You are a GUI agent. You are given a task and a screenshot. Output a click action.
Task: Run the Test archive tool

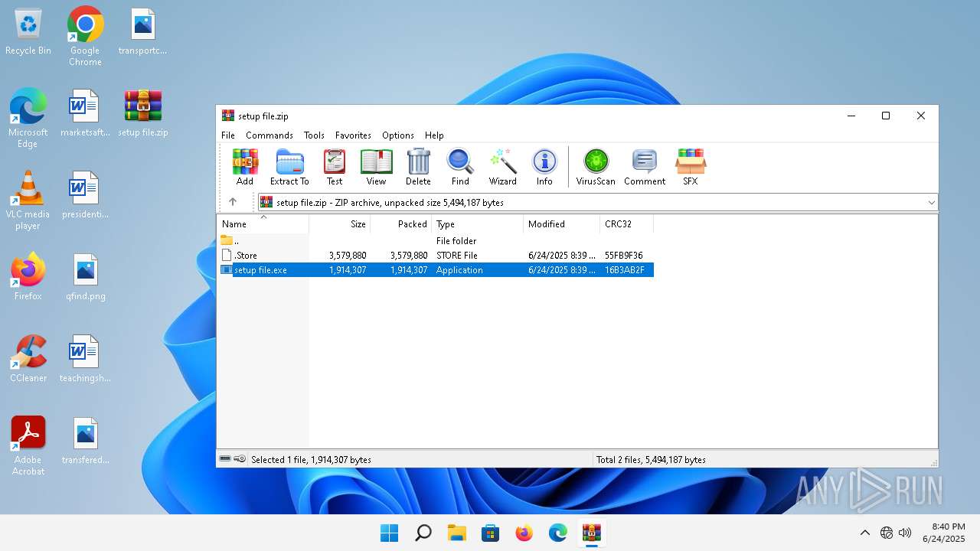335,167
